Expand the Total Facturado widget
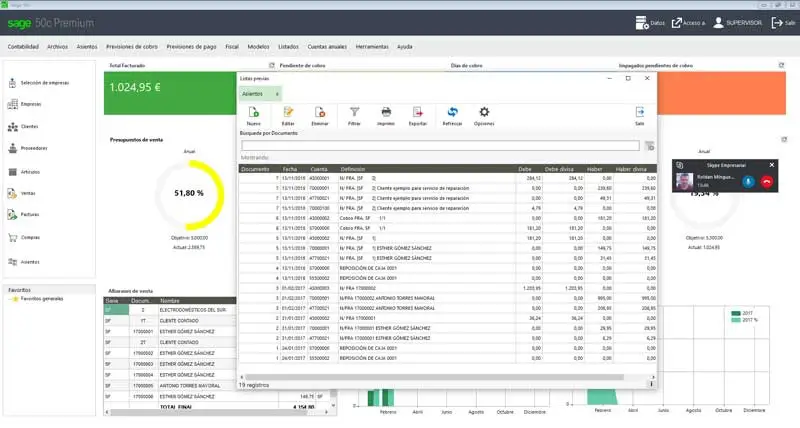 click(271, 65)
